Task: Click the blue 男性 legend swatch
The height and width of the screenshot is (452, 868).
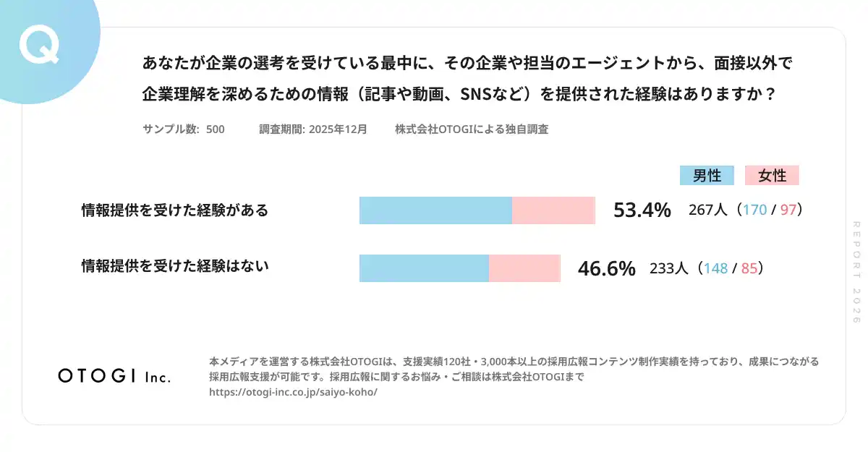Action: click(707, 176)
